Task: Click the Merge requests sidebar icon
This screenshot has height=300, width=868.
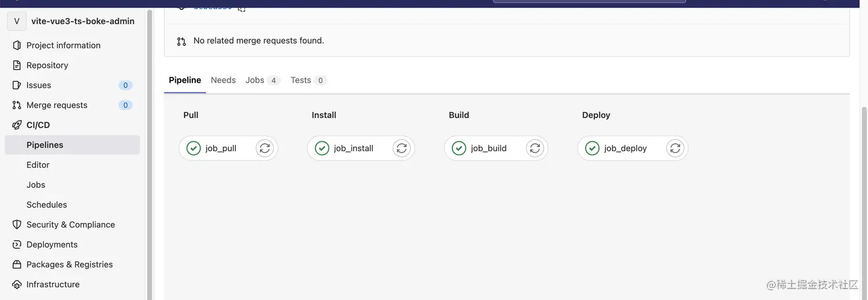Action: coord(17,105)
